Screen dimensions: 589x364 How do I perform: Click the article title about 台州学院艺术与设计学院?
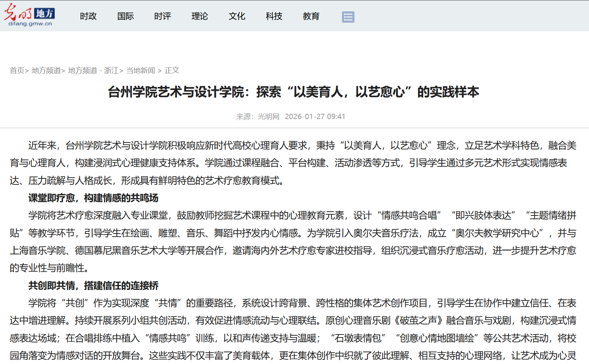click(x=294, y=92)
